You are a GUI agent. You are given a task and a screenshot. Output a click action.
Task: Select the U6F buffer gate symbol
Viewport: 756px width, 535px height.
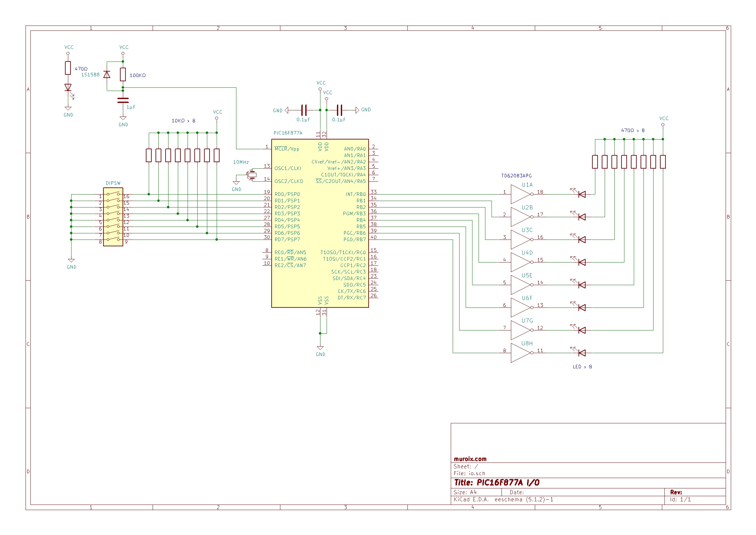tap(522, 307)
